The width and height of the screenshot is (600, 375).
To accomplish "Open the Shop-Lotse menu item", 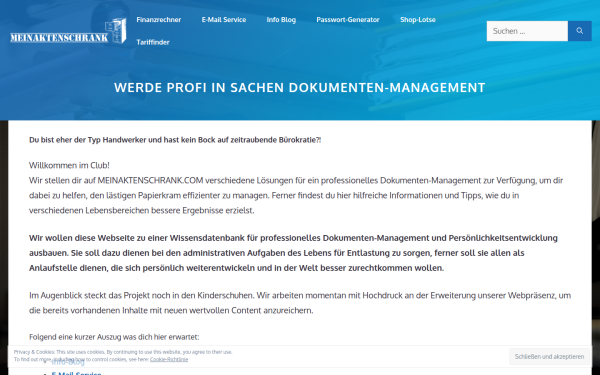I will [x=418, y=20].
